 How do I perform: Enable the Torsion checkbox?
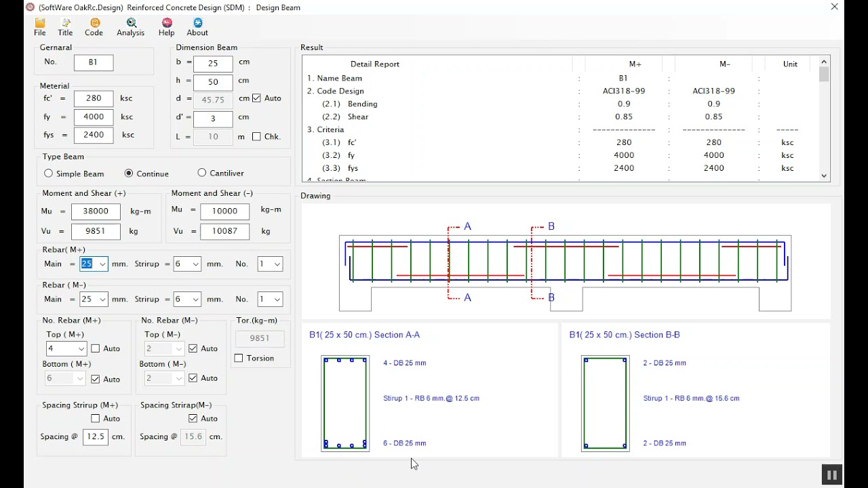(x=239, y=358)
